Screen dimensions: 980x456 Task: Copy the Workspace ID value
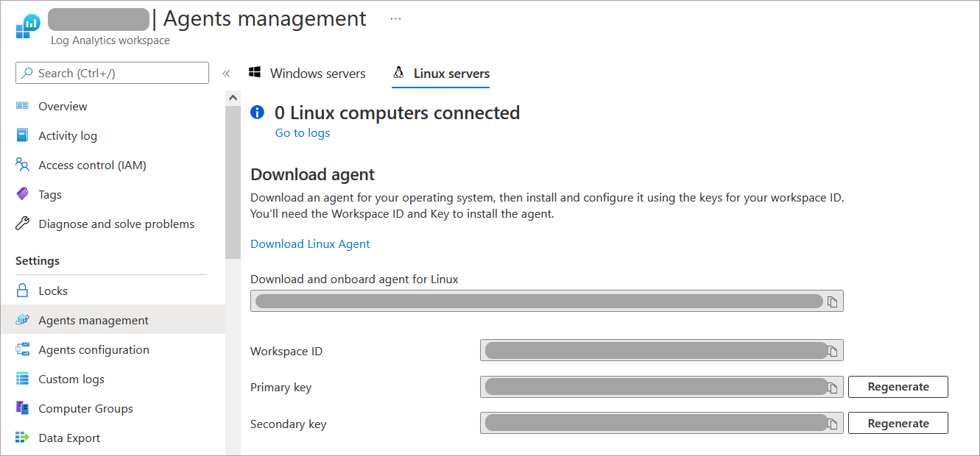tap(833, 351)
